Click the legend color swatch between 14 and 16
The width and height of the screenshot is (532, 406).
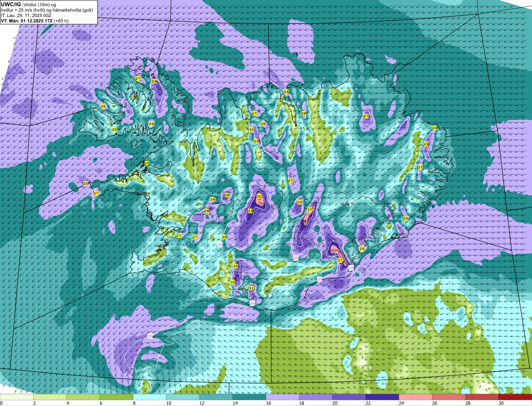249,397
